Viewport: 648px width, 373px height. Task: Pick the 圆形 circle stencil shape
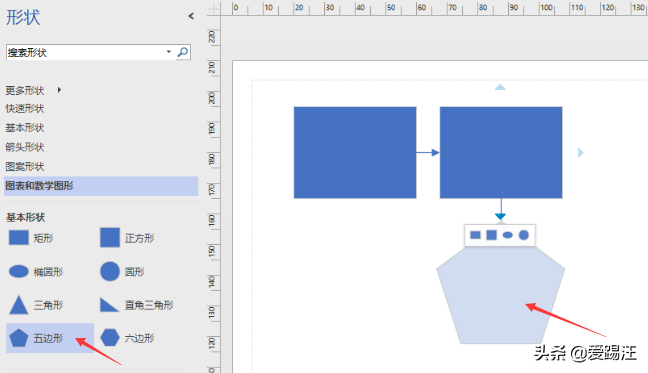tap(122, 271)
